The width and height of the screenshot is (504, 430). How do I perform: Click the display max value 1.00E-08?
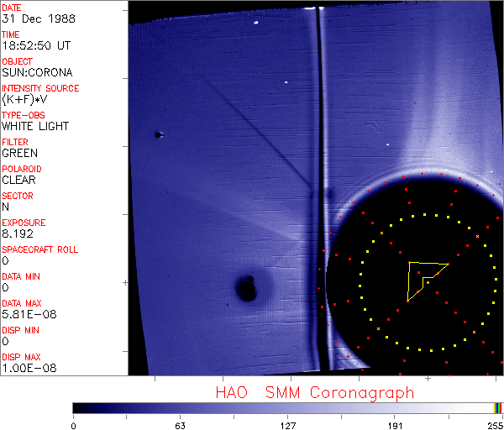click(25, 369)
